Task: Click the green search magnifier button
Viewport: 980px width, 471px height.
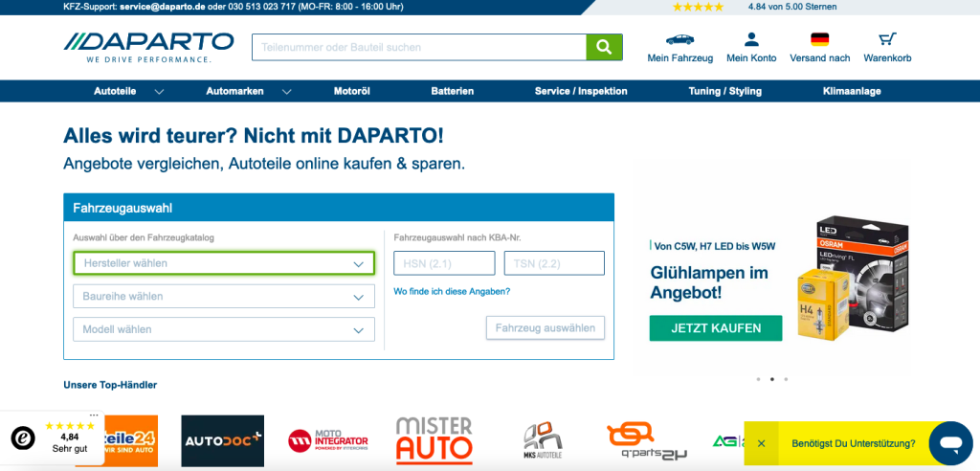Action: click(x=604, y=47)
